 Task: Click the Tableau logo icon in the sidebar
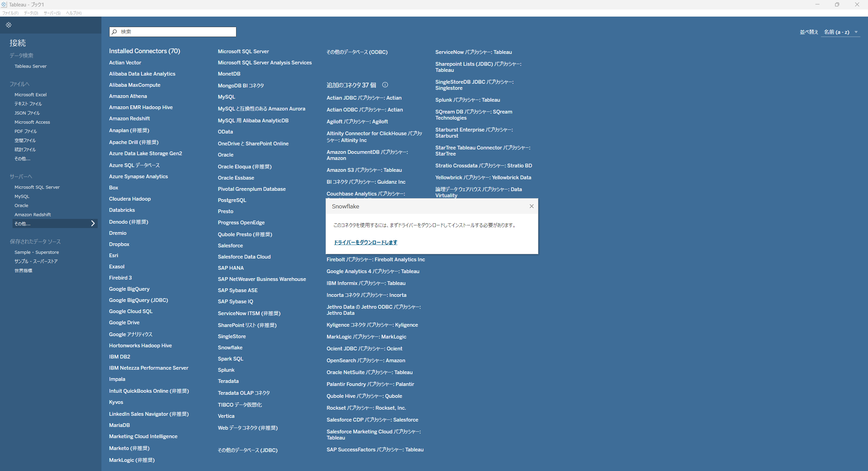pyautogui.click(x=9, y=25)
